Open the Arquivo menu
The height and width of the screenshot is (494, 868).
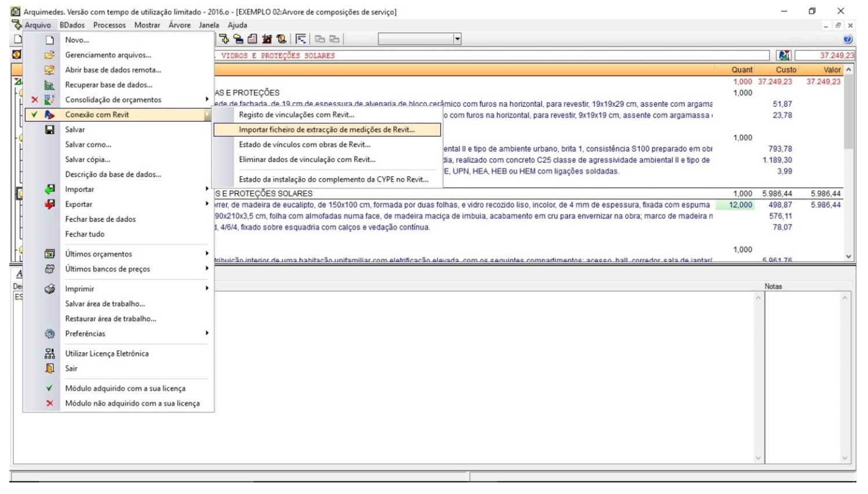coord(38,26)
